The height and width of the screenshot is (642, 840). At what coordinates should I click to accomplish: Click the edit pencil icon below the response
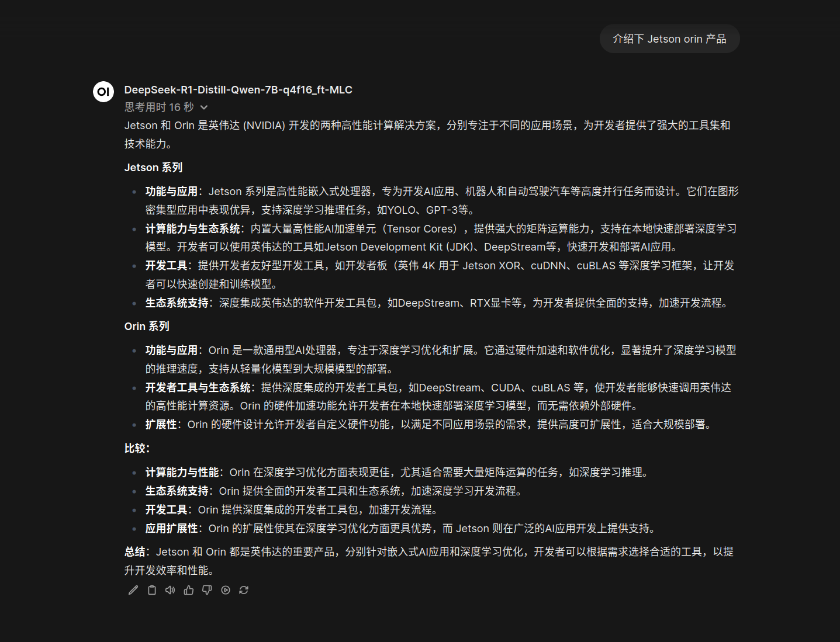coord(133,590)
